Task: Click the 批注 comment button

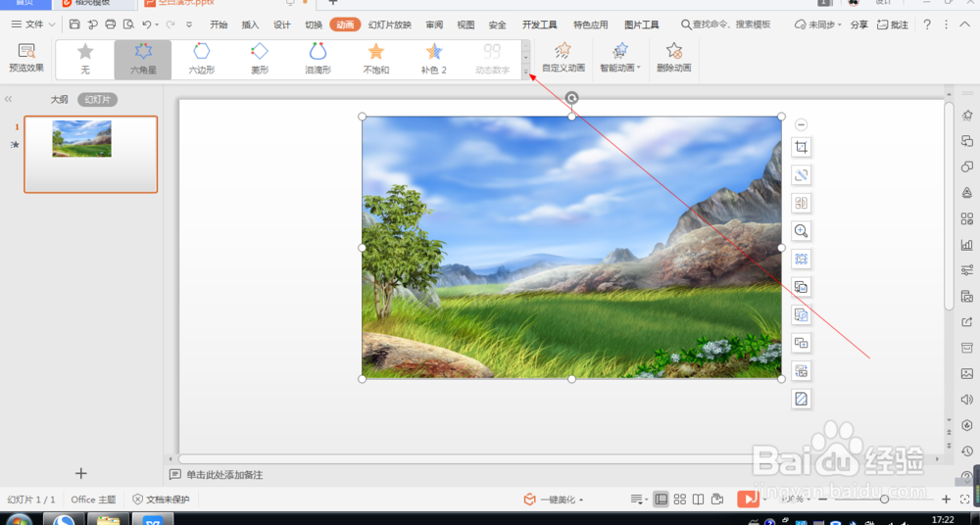Action: click(893, 24)
